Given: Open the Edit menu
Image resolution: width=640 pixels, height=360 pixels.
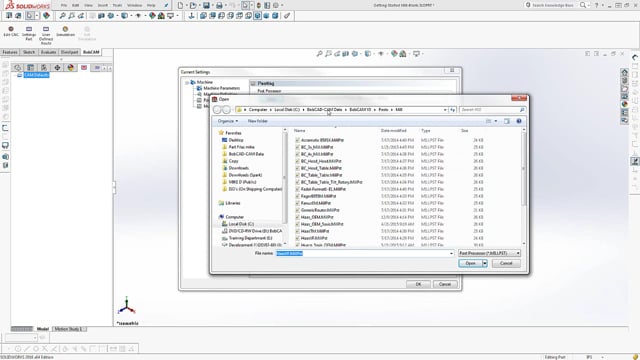Looking at the screenshot, I should pyautogui.click(x=76, y=5).
